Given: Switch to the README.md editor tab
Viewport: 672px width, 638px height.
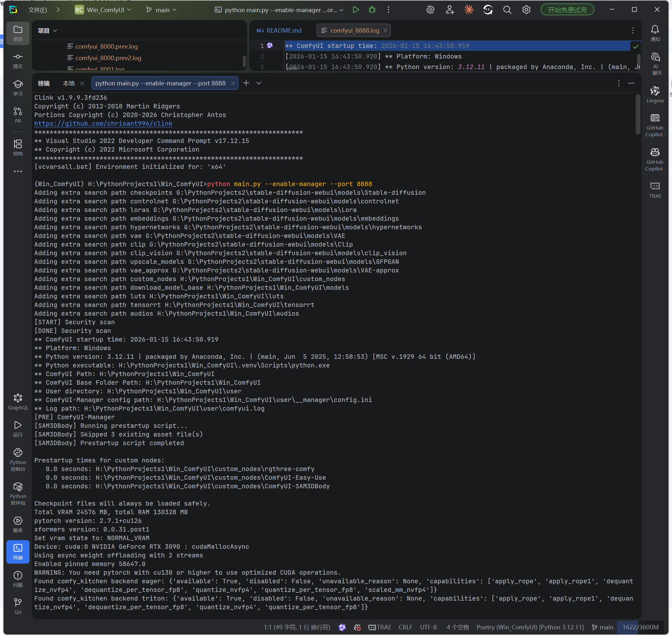Looking at the screenshot, I should pyautogui.click(x=279, y=31).
